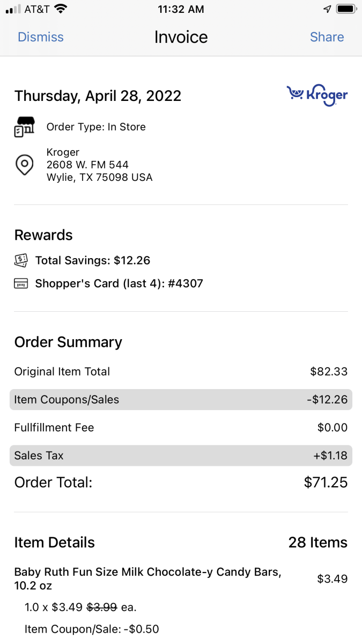Tap the Wi-Fi status icon

[x=61, y=9]
